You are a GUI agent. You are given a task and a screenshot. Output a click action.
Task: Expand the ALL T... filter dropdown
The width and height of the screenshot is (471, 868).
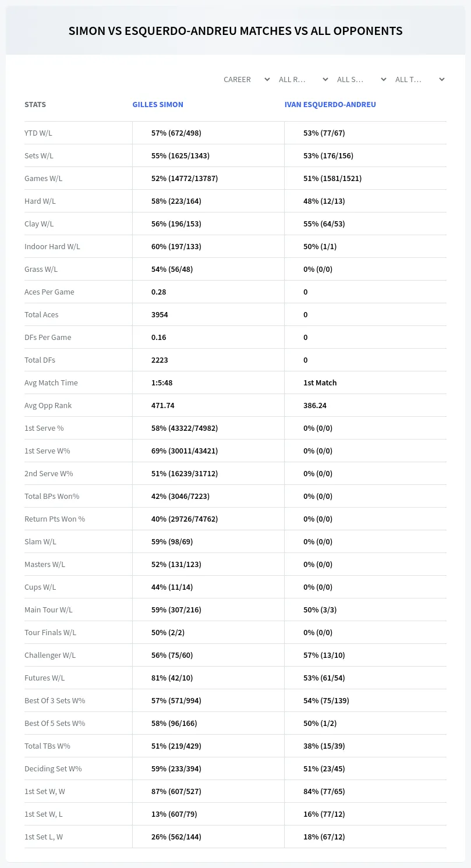coord(419,79)
